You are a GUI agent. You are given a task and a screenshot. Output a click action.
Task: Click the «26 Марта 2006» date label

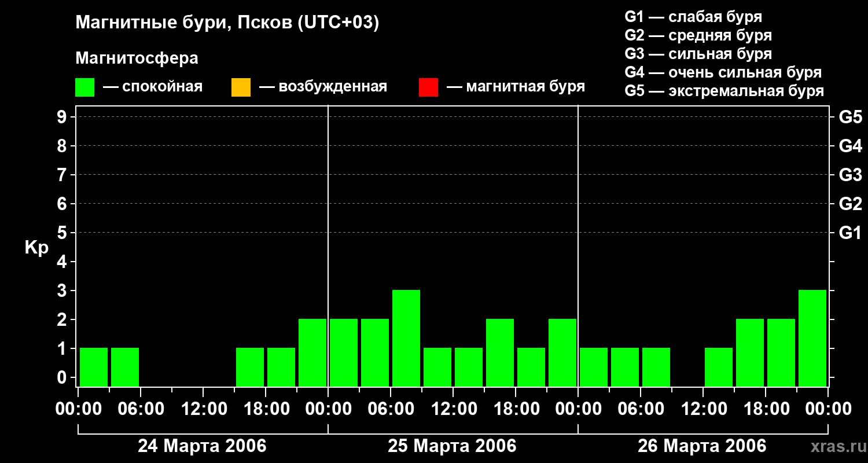click(x=702, y=446)
